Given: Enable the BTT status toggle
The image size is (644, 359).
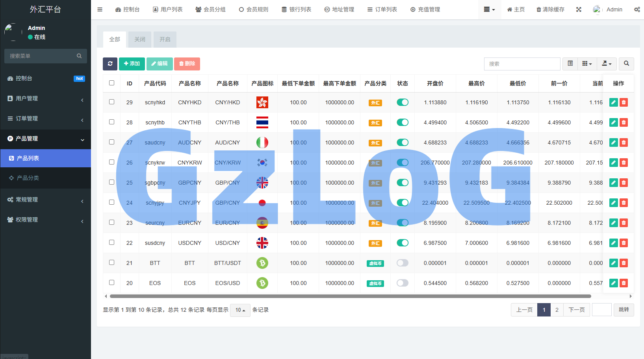Looking at the screenshot, I should point(402,263).
